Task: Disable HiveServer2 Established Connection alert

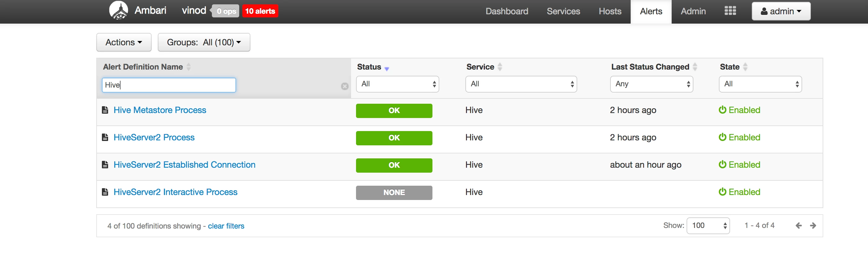Action: point(739,165)
